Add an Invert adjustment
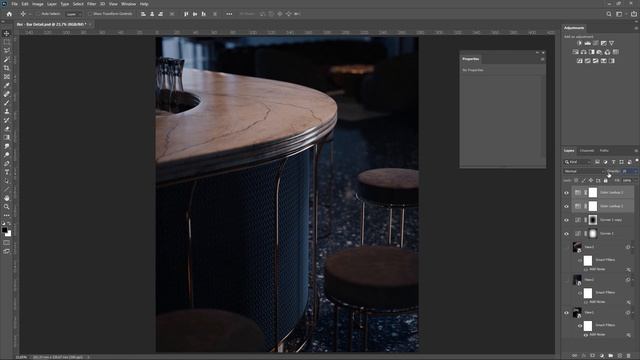Viewport: 640px width, 360px height. (580, 61)
